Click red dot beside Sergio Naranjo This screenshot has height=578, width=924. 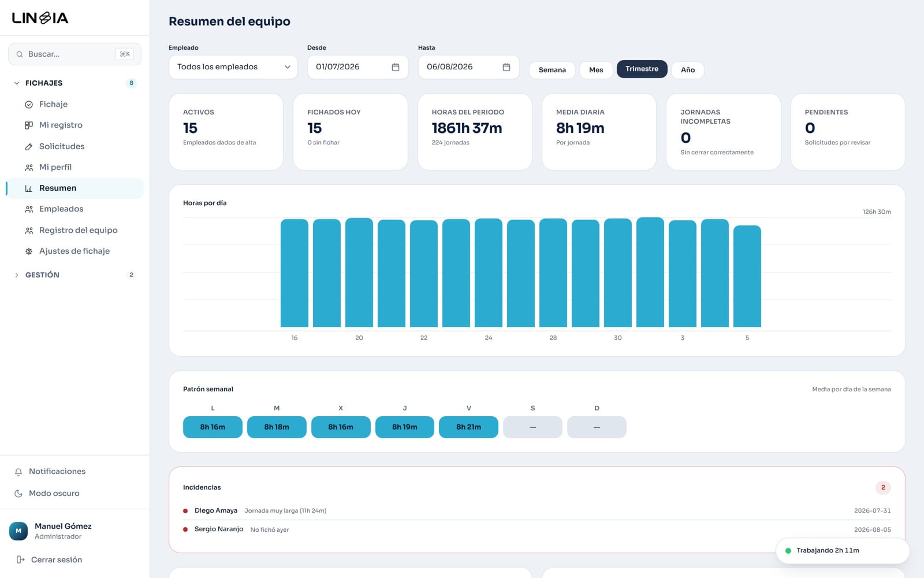tap(185, 529)
